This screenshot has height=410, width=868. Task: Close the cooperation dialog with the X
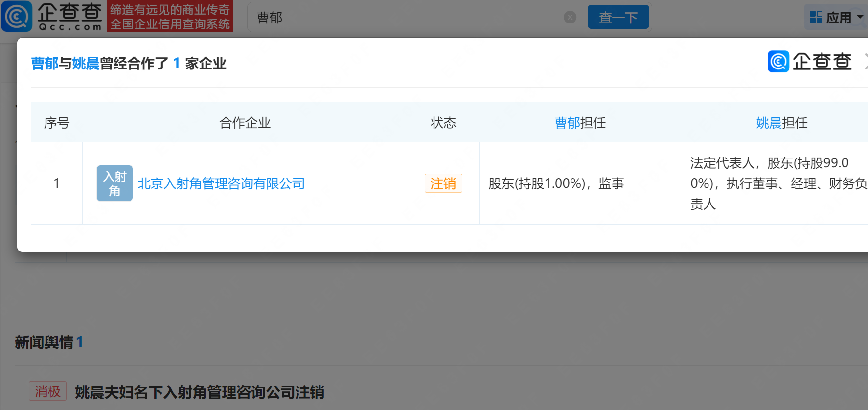tap(865, 62)
